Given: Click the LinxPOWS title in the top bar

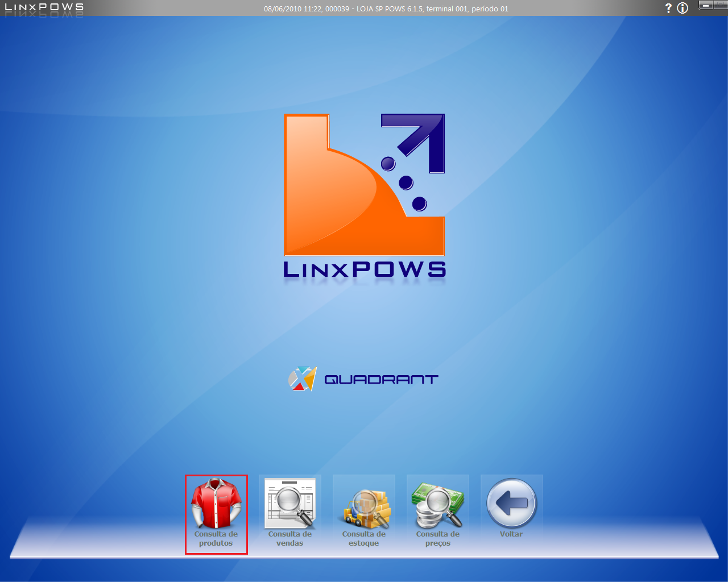Looking at the screenshot, I should pos(44,7).
